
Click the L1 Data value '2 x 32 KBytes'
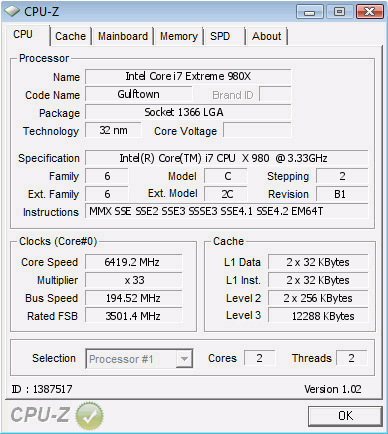point(318,262)
